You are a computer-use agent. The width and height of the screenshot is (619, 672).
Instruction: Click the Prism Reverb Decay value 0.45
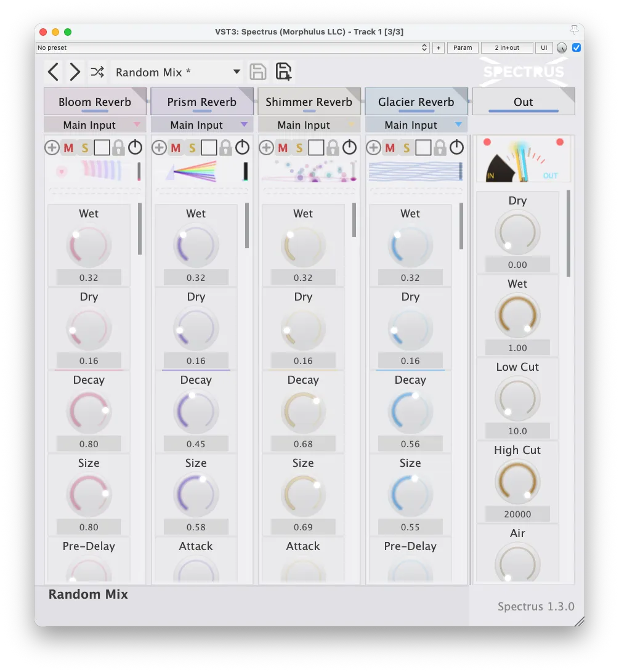click(196, 443)
